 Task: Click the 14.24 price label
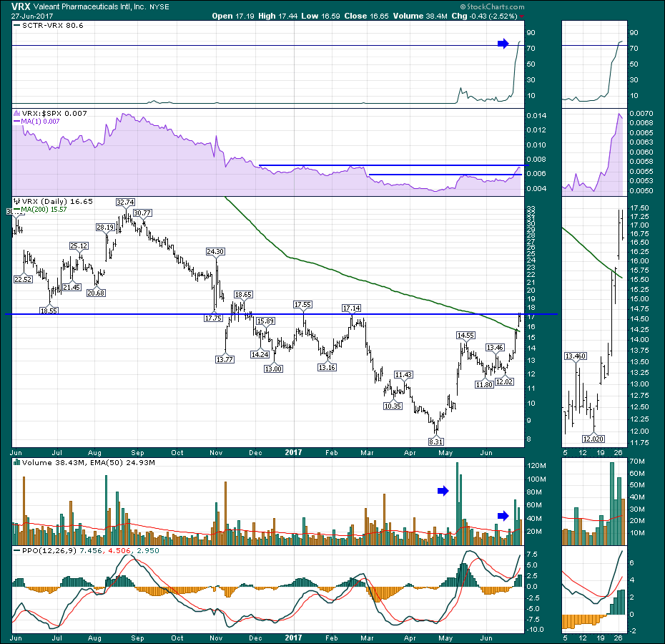pos(260,354)
